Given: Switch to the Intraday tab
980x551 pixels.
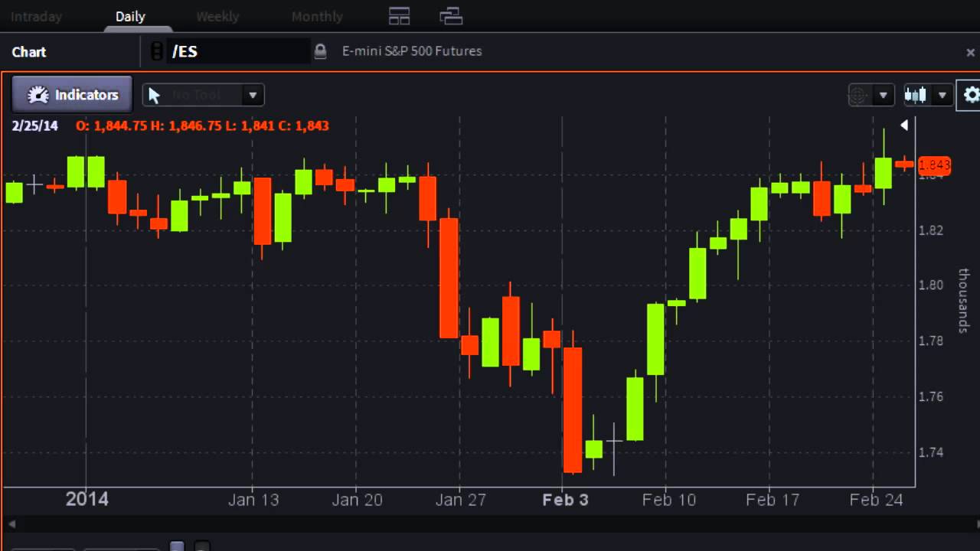Looking at the screenshot, I should coord(36,16).
